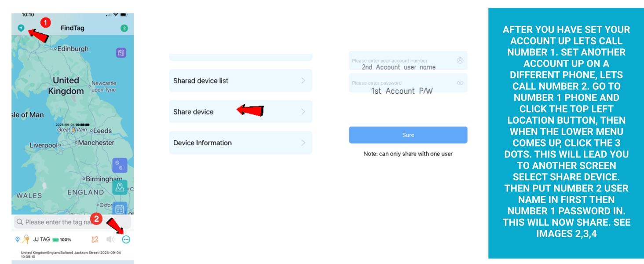Click the Birmingham label on map
The image size is (644, 264).
click(104, 179)
